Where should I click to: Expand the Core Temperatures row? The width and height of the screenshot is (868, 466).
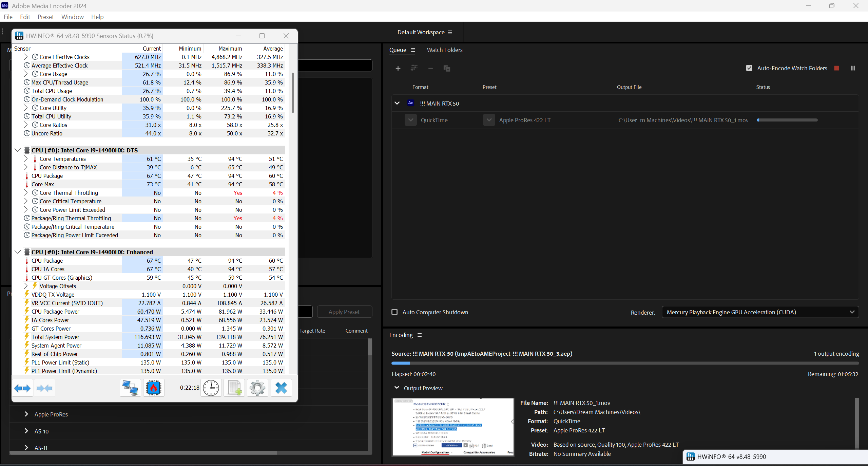[x=26, y=159]
